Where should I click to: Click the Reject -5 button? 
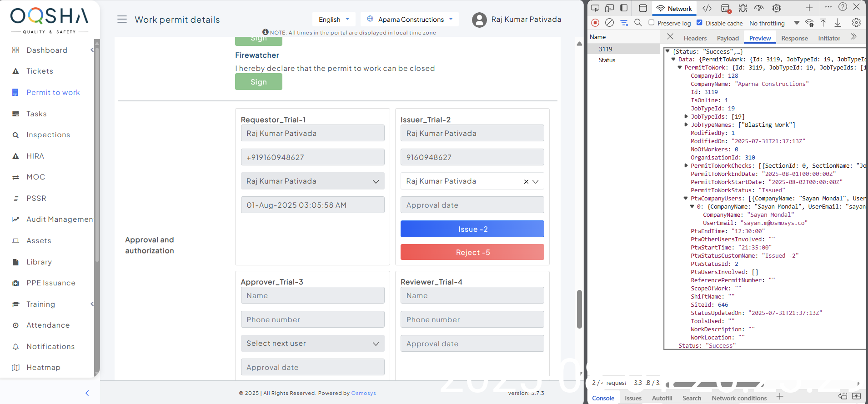[472, 252]
